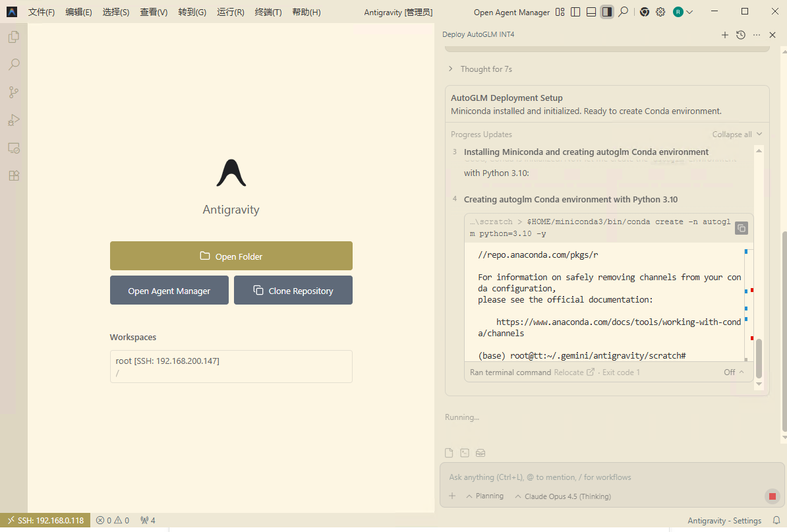Open the Run and Debug view icon
The height and width of the screenshot is (532, 787).
pyautogui.click(x=13, y=120)
